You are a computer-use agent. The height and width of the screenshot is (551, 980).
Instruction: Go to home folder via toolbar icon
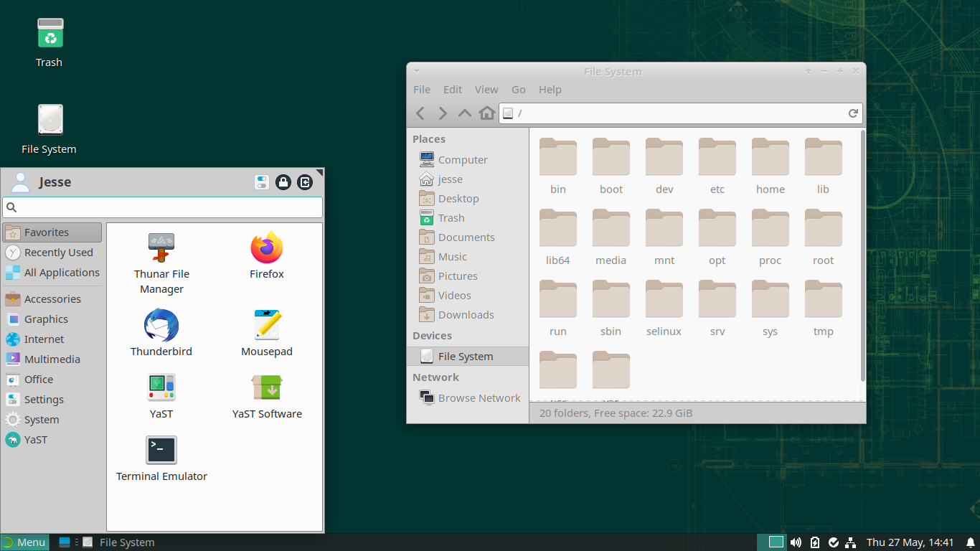(x=487, y=113)
